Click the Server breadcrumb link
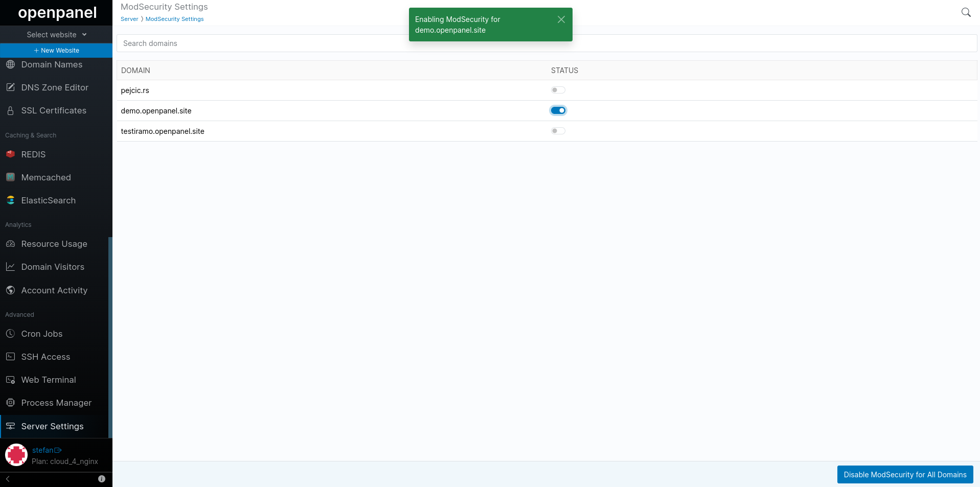Viewport: 980px width, 487px height. (129, 19)
